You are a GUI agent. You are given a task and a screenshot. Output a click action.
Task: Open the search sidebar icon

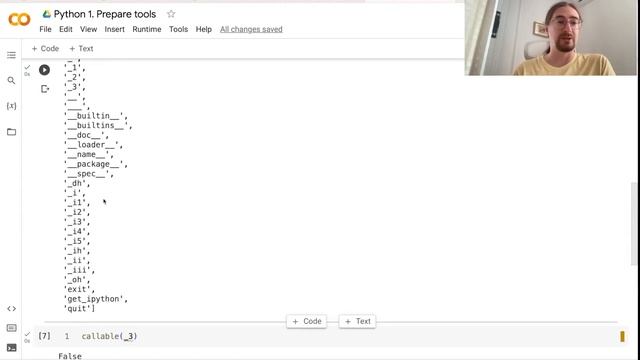coord(11,80)
